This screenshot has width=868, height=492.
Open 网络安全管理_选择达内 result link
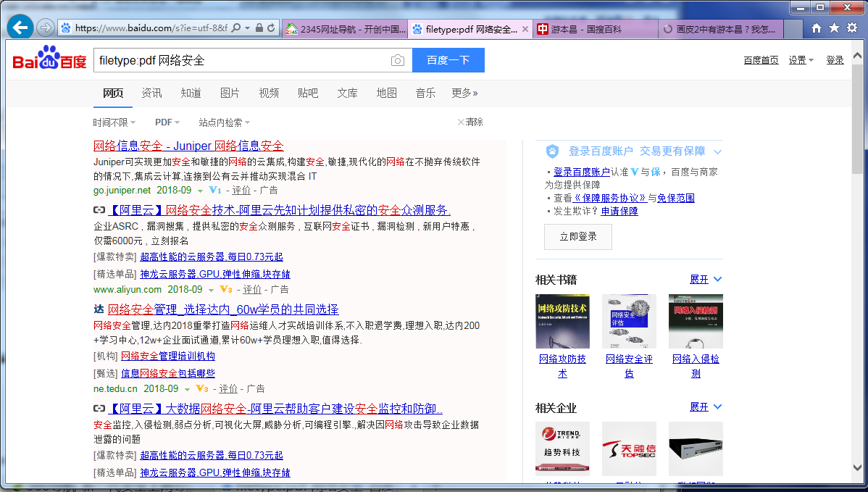coord(223,309)
